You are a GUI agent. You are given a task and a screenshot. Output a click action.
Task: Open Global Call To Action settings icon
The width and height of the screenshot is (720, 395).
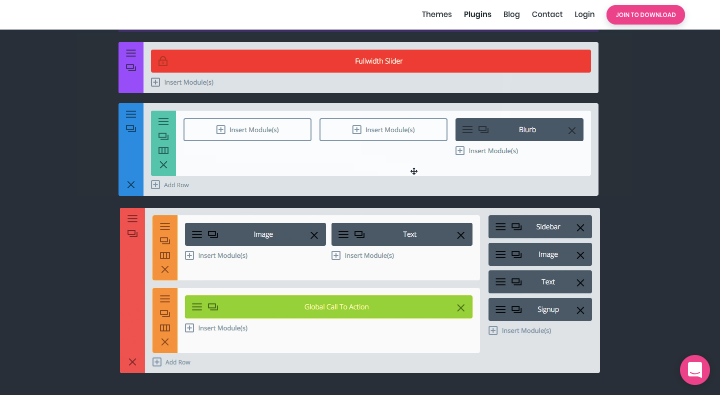click(197, 307)
